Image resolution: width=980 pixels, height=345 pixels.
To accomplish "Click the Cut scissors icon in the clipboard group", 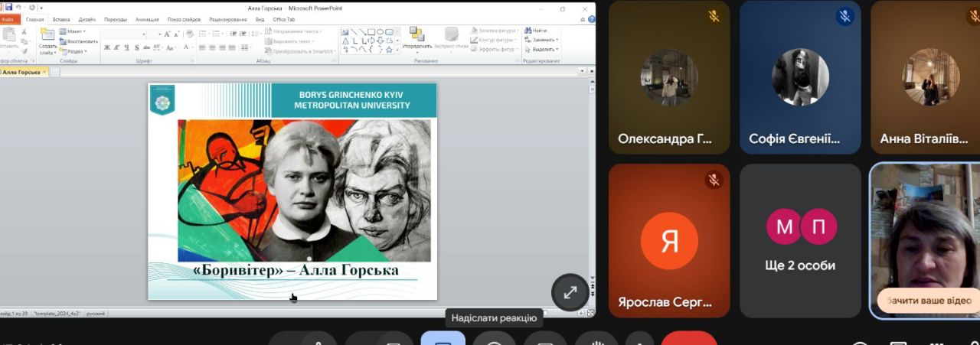I will 24,31.
